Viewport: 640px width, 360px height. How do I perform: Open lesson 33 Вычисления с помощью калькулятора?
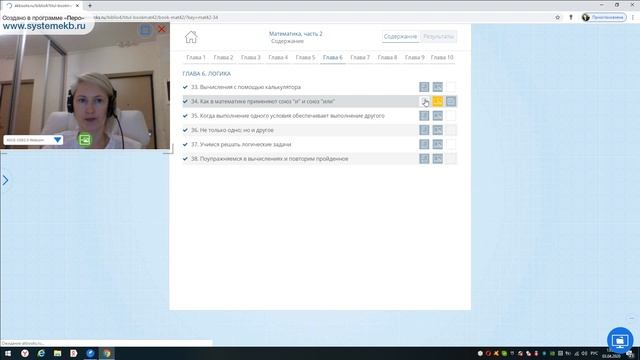(x=246, y=87)
